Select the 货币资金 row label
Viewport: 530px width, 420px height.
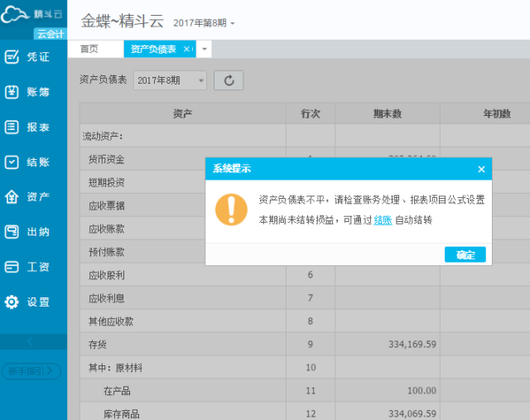107,159
